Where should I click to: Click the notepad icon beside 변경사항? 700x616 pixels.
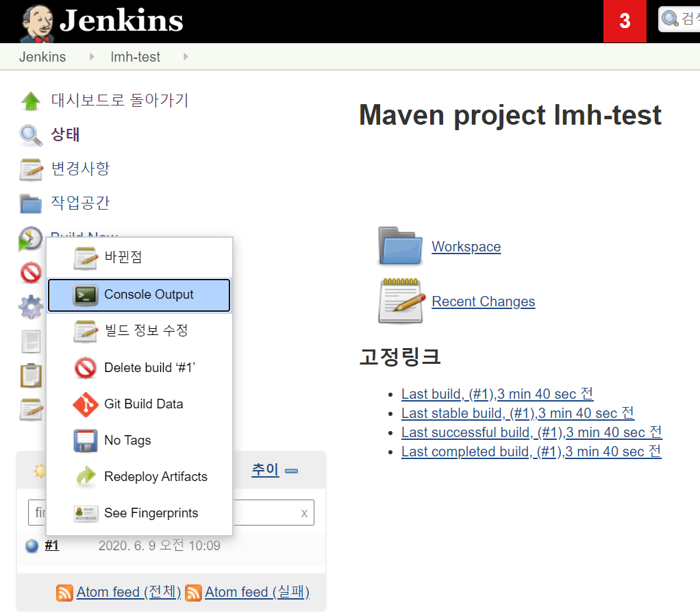[32, 170]
